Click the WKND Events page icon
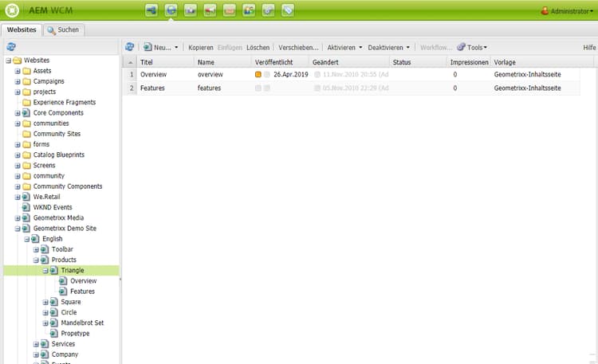Image resolution: width=598 pixels, height=364 pixels. (x=26, y=207)
